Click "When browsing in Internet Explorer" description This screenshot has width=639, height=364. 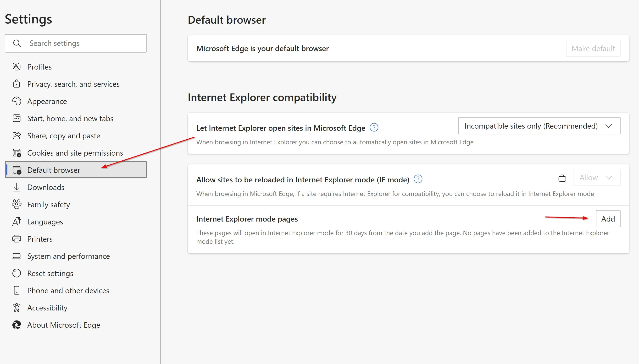(x=335, y=142)
